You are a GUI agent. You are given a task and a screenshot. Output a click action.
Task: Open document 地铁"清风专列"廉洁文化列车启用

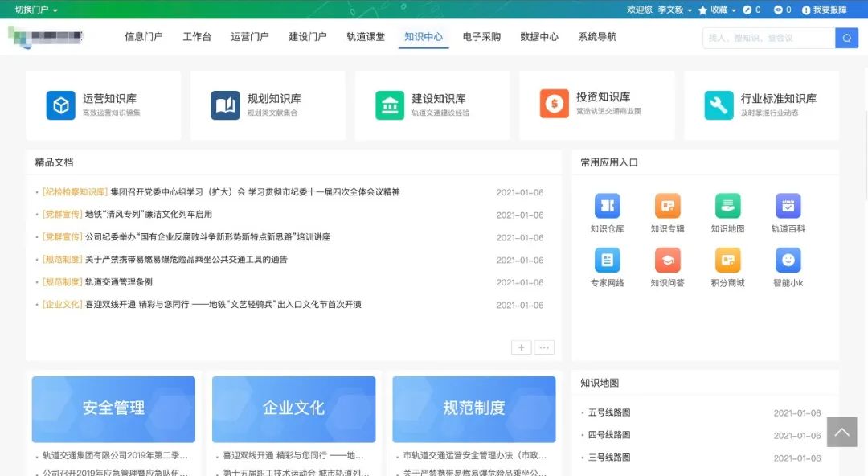pos(149,215)
